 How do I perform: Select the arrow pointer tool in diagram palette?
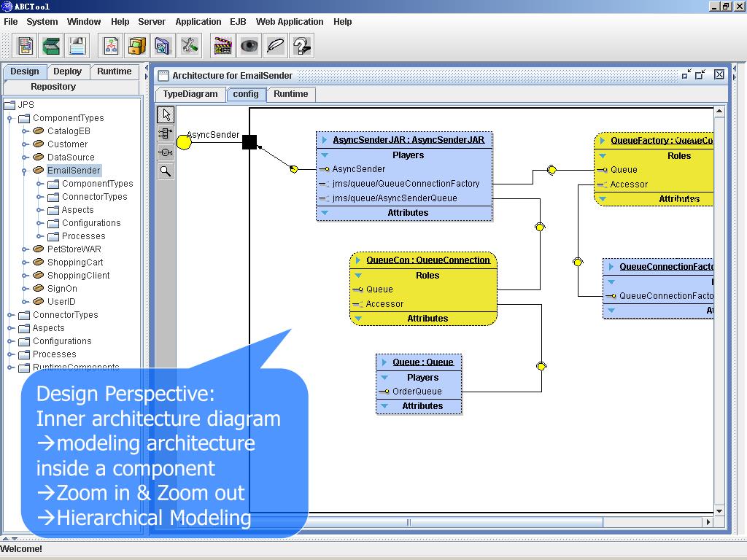point(166,114)
